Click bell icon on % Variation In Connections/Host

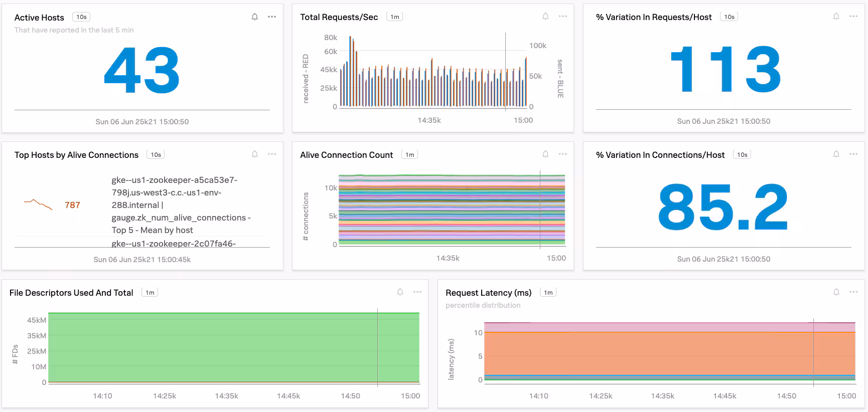tap(836, 154)
